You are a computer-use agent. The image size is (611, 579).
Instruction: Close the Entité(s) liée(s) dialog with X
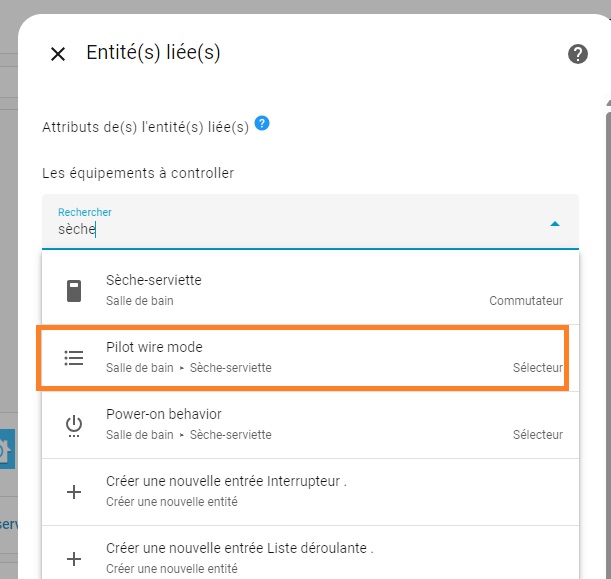(x=58, y=54)
